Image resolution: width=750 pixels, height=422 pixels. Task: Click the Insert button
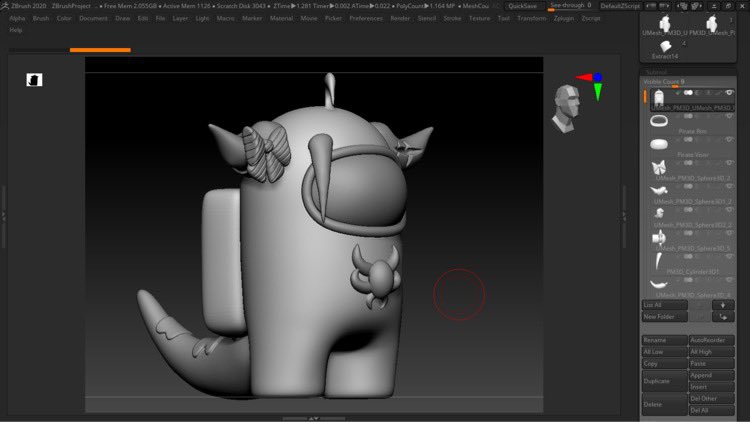(x=711, y=387)
